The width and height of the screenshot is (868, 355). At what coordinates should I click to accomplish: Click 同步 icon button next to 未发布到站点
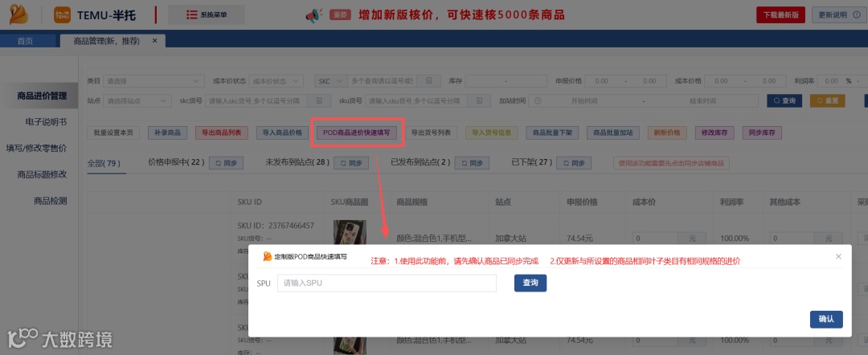tap(351, 163)
